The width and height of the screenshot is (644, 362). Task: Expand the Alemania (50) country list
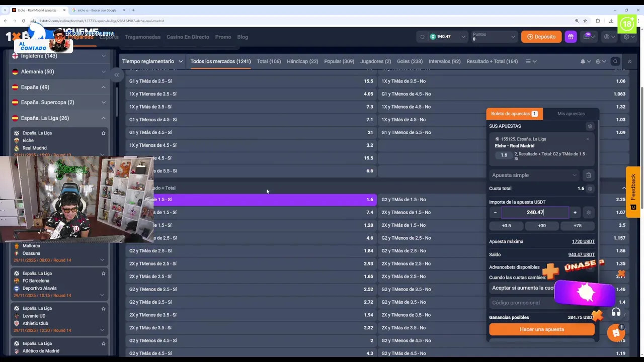click(59, 71)
